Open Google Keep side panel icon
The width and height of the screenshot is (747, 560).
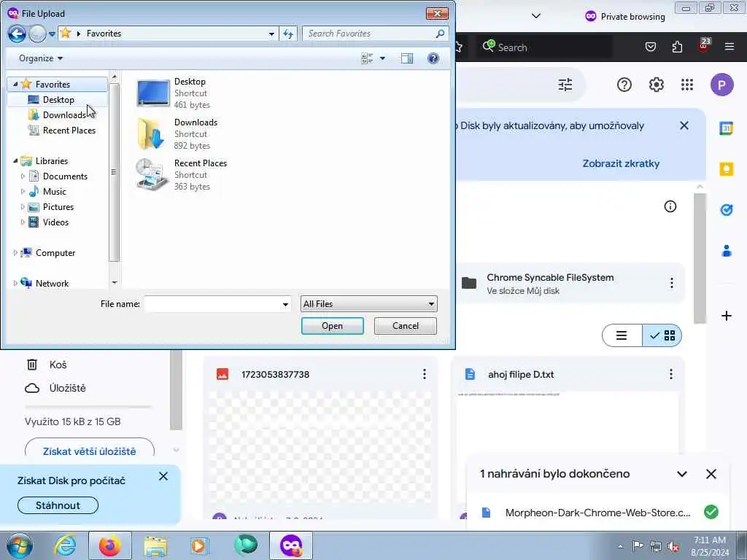tap(726, 169)
